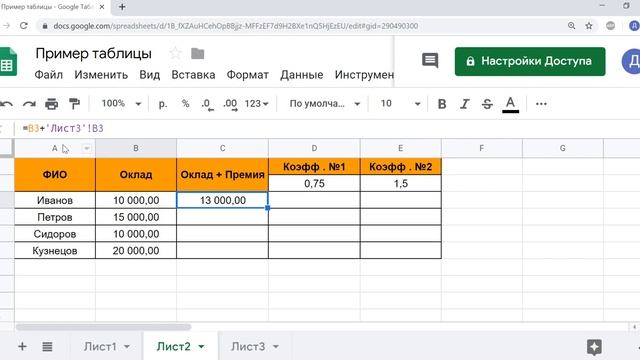Select the Оклад + Премия header cell
Image resolution: width=640 pixels, height=360 pixels.
pyautogui.click(x=222, y=175)
